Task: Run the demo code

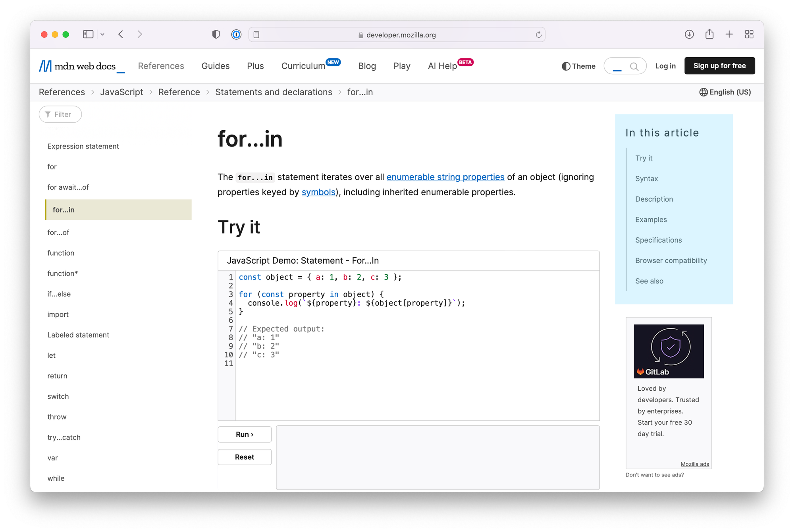Action: coord(245,434)
